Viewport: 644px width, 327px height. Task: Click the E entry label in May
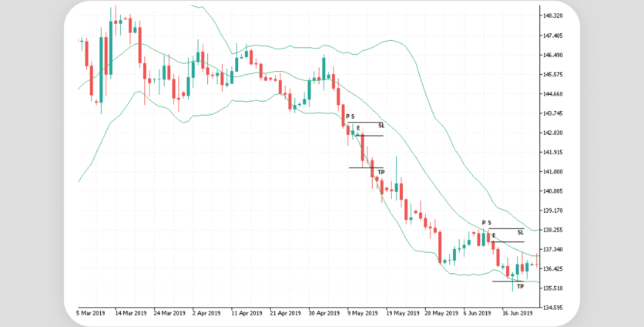(x=358, y=127)
